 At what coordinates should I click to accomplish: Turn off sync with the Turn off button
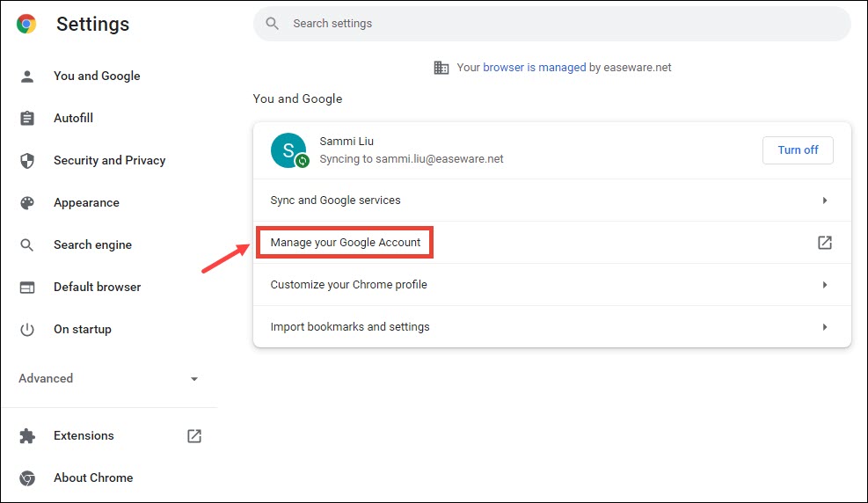798,150
